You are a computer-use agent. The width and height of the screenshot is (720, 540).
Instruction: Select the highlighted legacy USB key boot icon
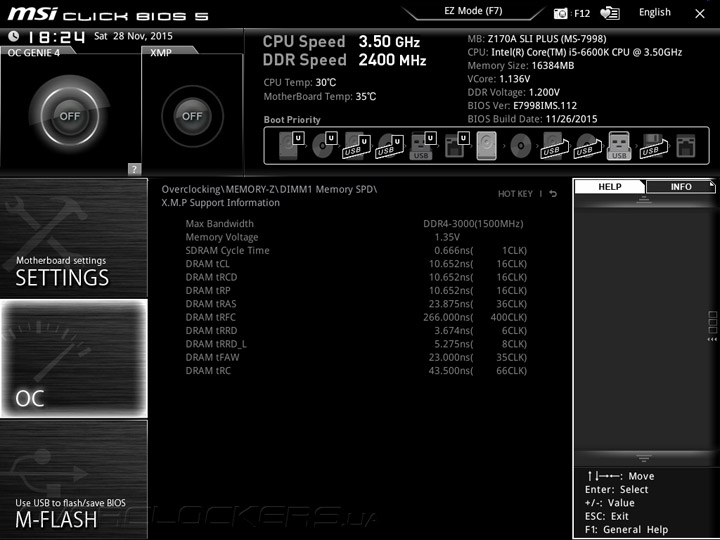tap(619, 146)
